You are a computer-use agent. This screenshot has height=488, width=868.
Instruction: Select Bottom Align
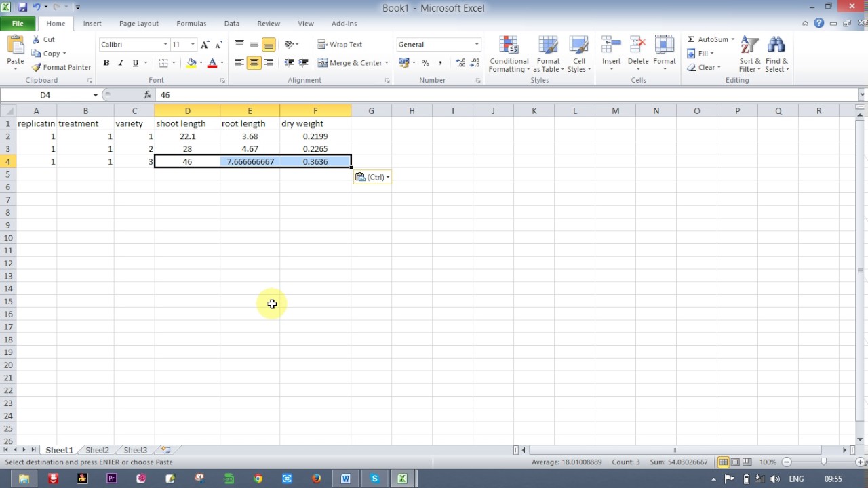[x=269, y=44]
